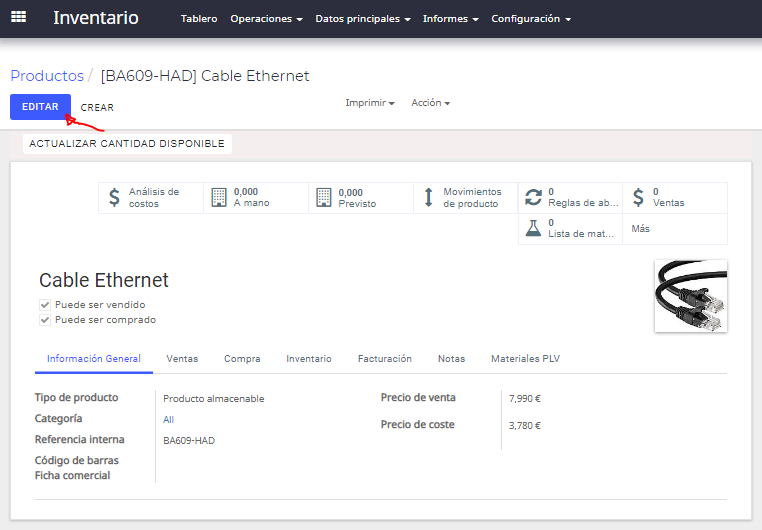
Task: Select the Información General tab
Action: pos(94,359)
